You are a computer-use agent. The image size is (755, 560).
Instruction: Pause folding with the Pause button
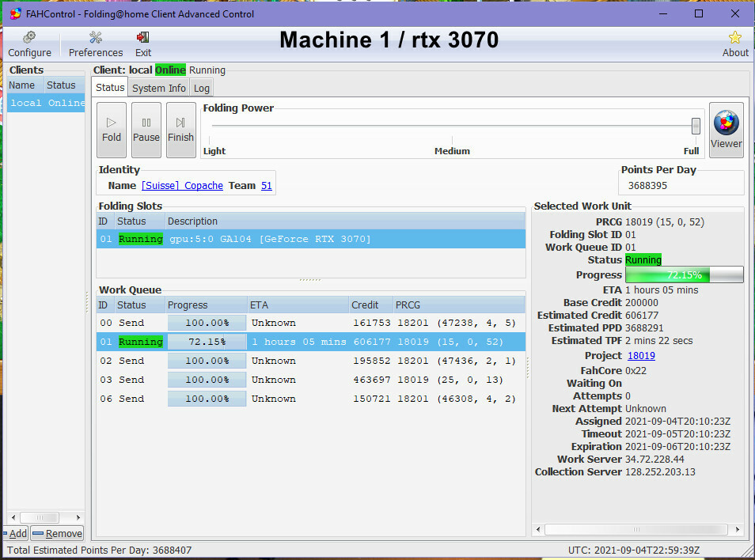pos(146,130)
